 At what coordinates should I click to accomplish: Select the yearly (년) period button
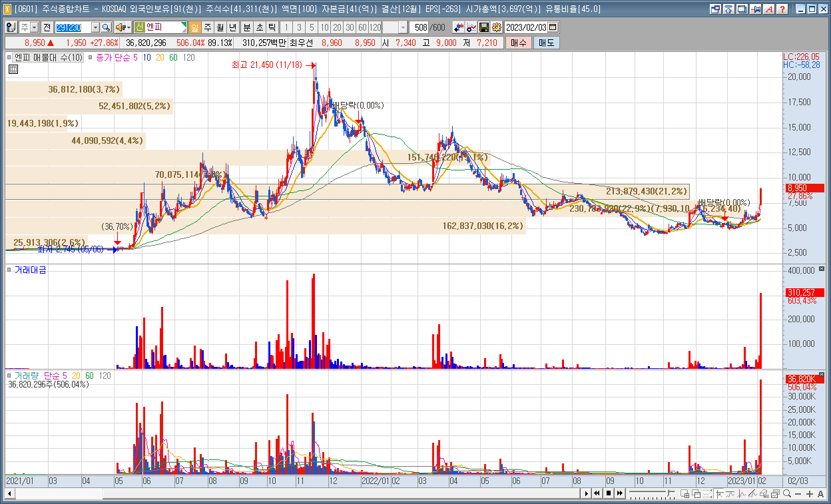[232, 27]
